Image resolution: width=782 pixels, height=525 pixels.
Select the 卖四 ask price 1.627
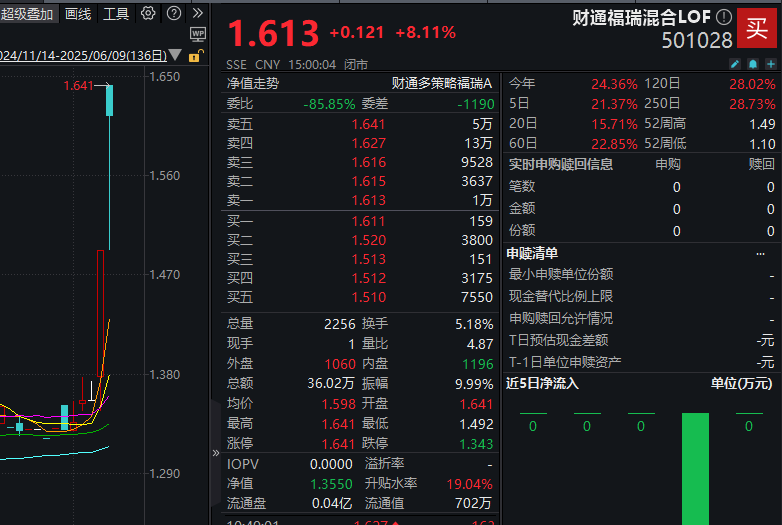tap(368, 143)
